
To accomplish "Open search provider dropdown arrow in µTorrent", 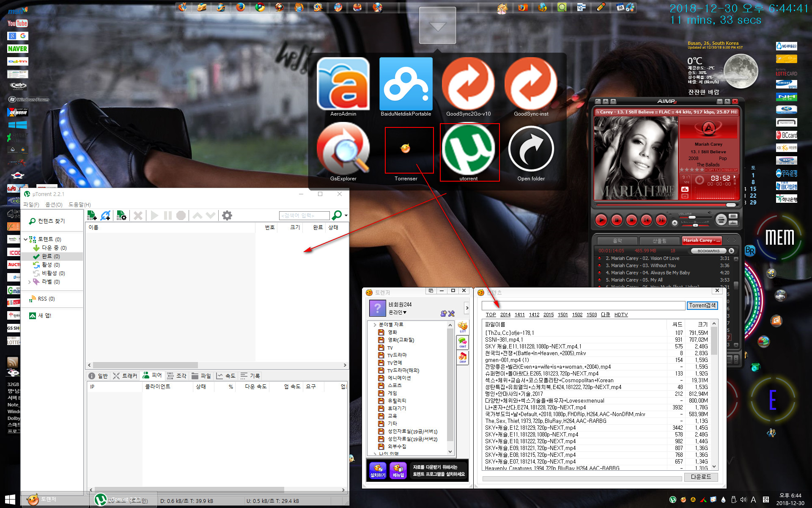I will (x=346, y=215).
